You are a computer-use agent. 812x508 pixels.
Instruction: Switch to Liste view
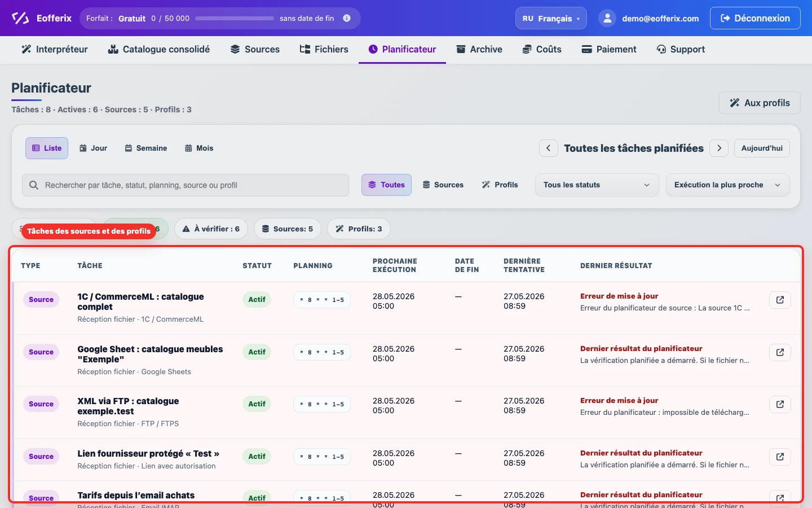point(47,148)
